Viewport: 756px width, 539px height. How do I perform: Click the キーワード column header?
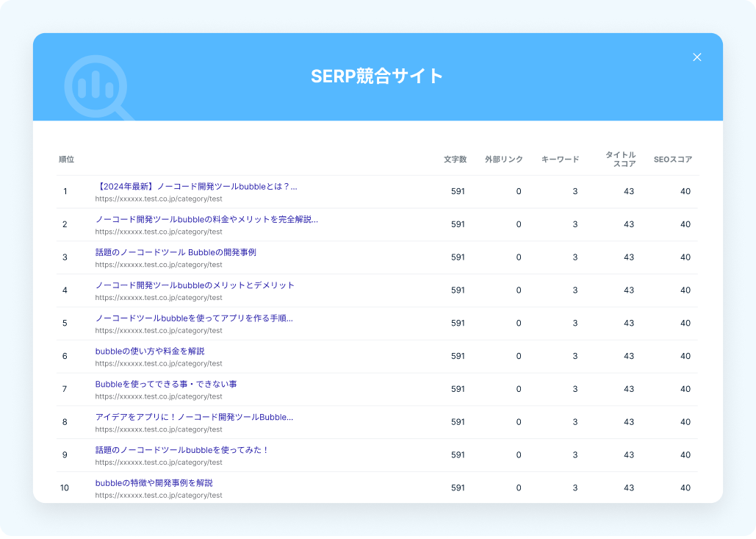point(561,160)
